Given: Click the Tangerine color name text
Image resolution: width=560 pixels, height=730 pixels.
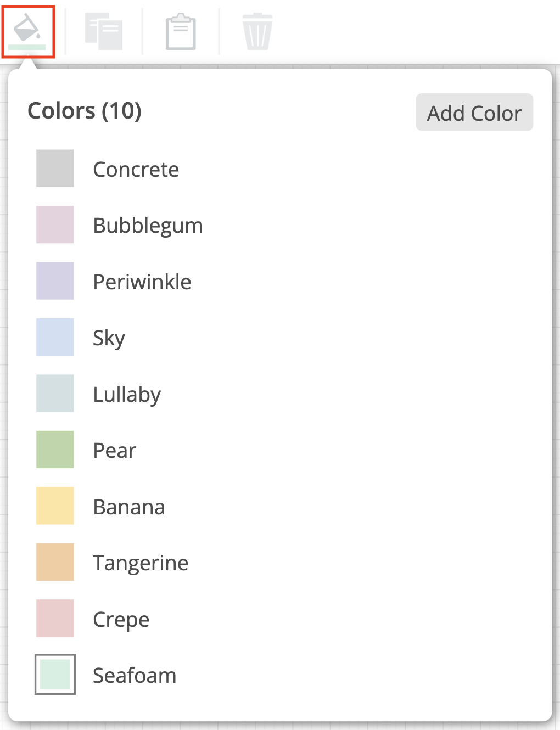Looking at the screenshot, I should point(140,561).
